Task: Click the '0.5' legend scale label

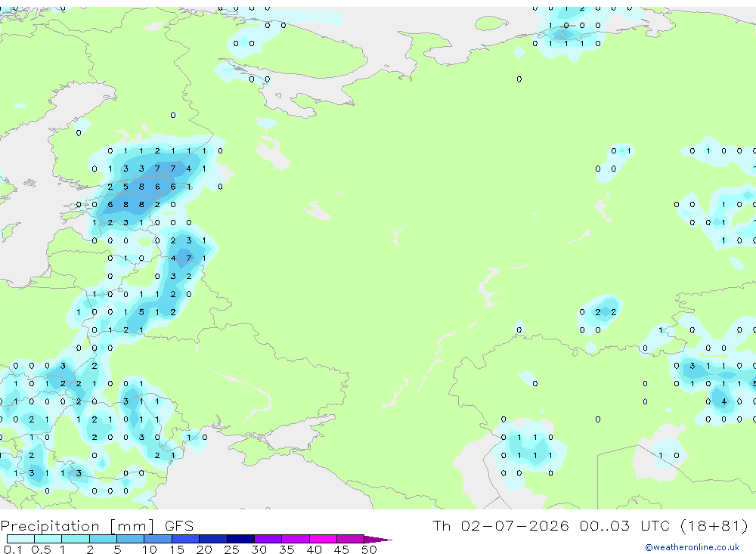Action: [x=41, y=549]
